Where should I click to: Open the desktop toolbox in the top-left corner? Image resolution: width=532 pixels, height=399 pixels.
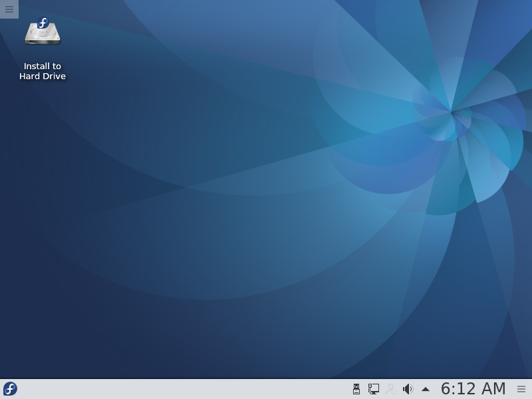click(9, 9)
